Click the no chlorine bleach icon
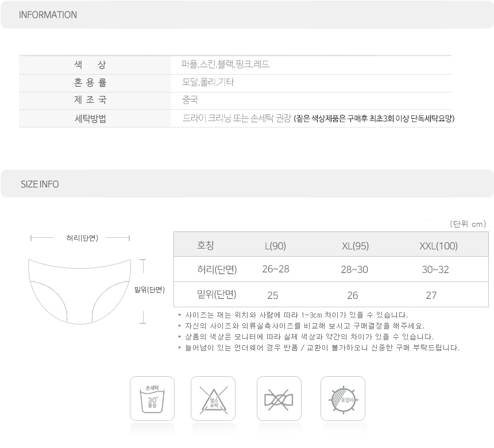The image size is (494, 448). click(213, 398)
